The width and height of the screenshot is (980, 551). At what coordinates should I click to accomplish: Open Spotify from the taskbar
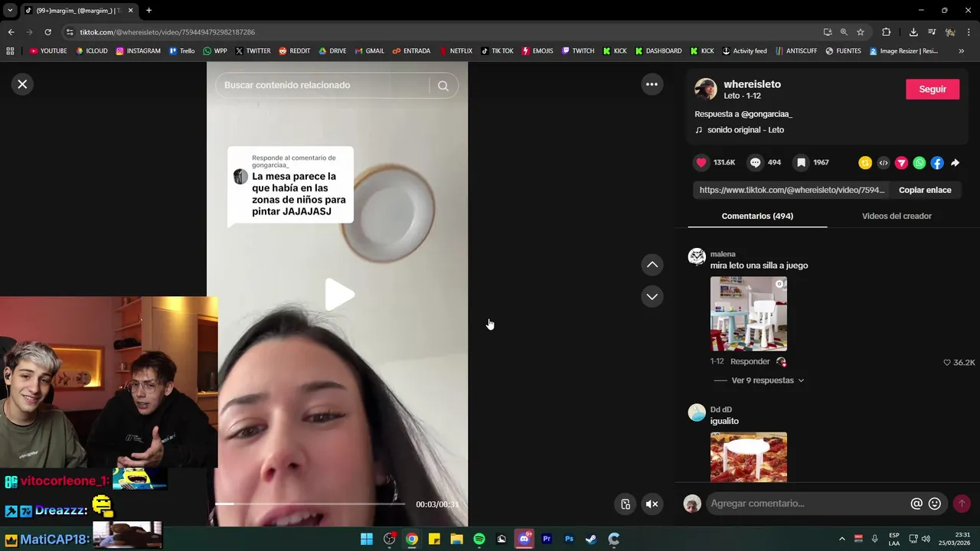coord(479,539)
